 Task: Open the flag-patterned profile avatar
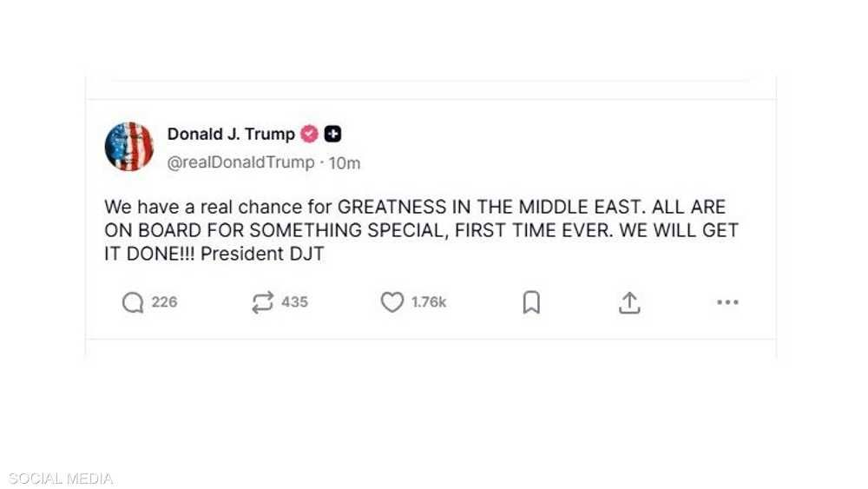coord(129,147)
